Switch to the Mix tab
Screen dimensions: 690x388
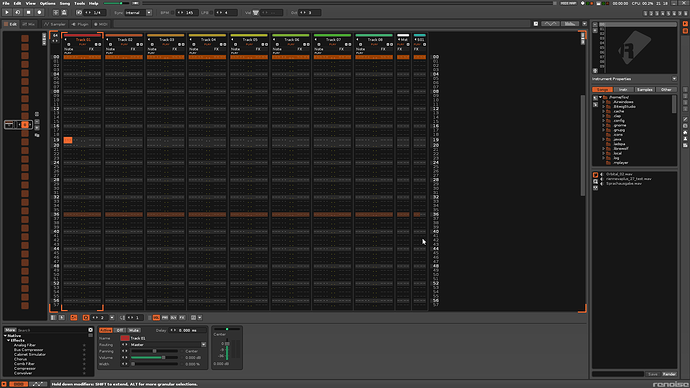tap(29, 24)
